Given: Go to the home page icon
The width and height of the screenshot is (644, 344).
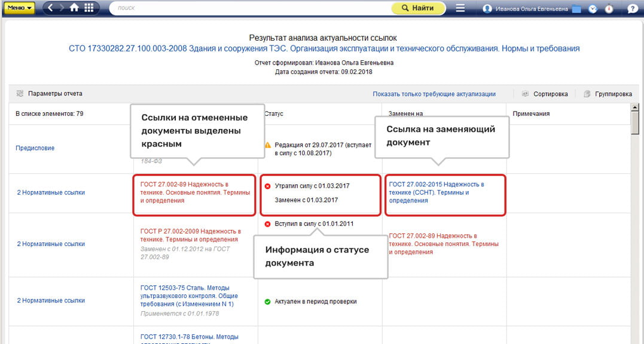Looking at the screenshot, I should pos(74,8).
